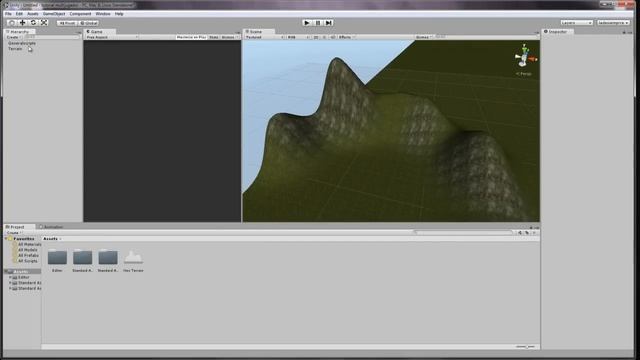This screenshot has height=360, width=640.
Task: Select the Move (translate) tool
Action: coord(22,23)
